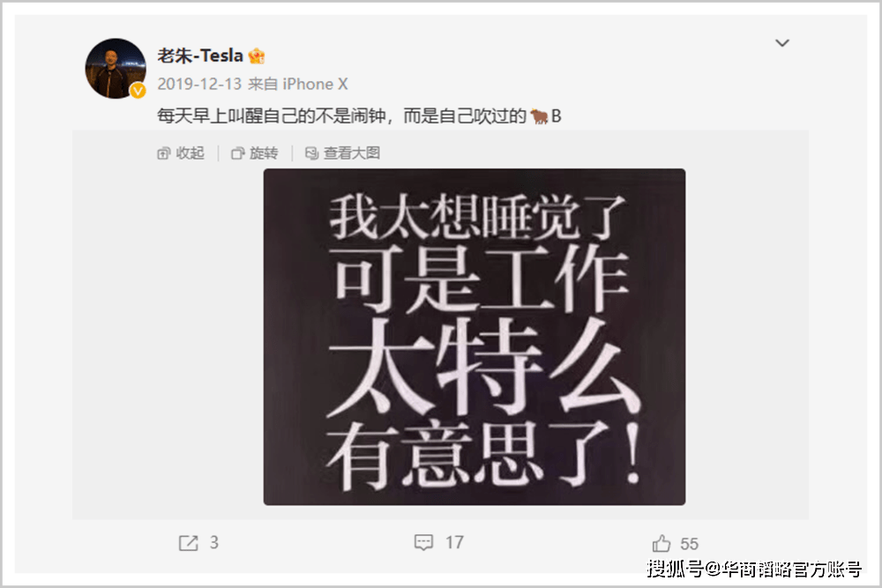Open the 老朱-Tesla username link
This screenshot has height=588, width=882.
tap(200, 56)
